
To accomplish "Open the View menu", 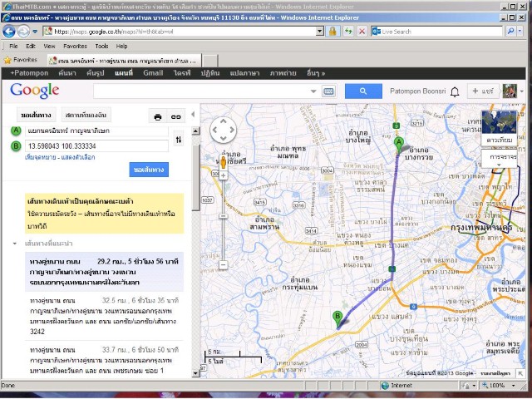I will (49, 47).
